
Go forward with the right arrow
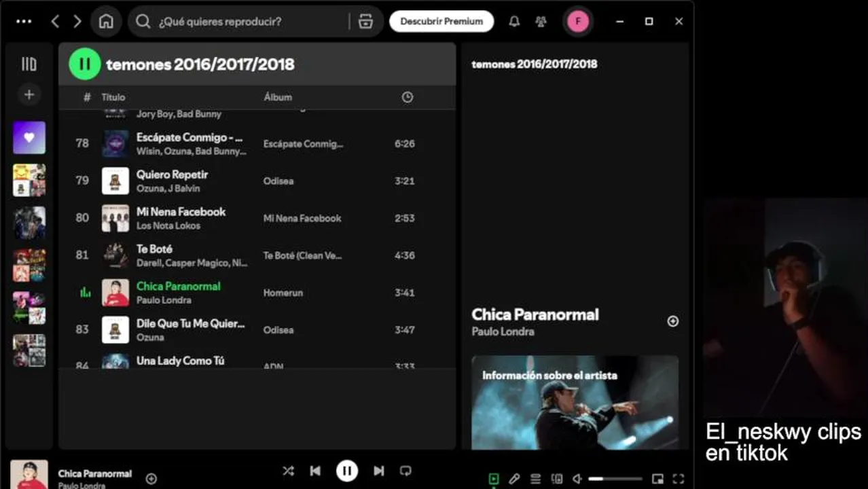coord(77,21)
